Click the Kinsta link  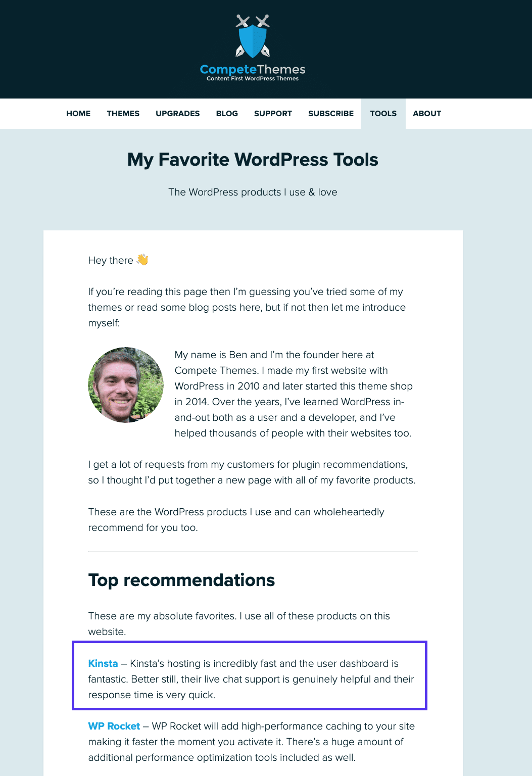pos(103,663)
